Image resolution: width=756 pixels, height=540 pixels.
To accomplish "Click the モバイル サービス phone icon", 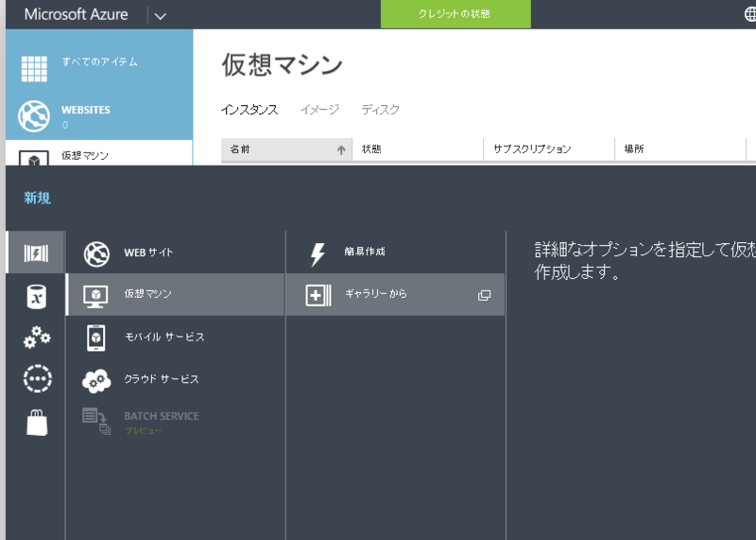I will tap(96, 338).
